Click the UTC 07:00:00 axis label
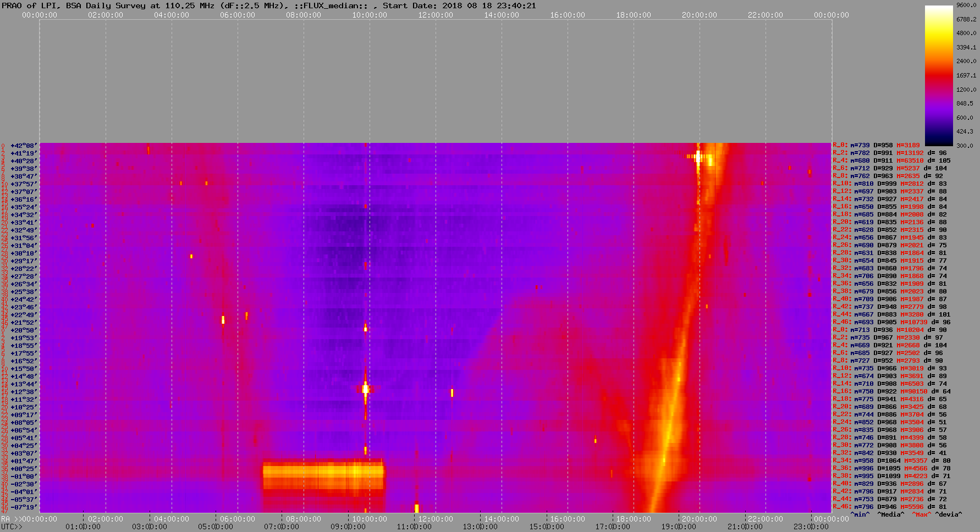 pyautogui.click(x=282, y=527)
